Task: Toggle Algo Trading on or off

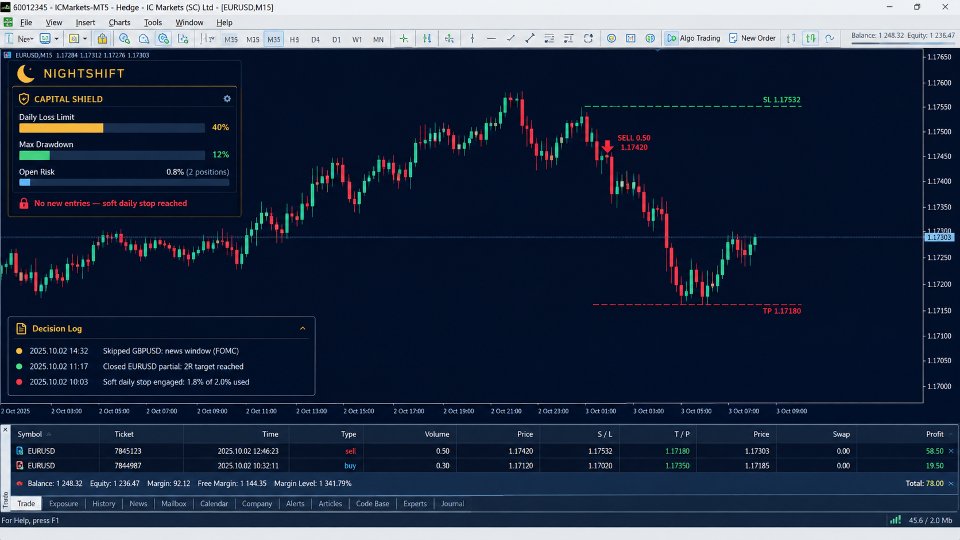Action: point(694,38)
